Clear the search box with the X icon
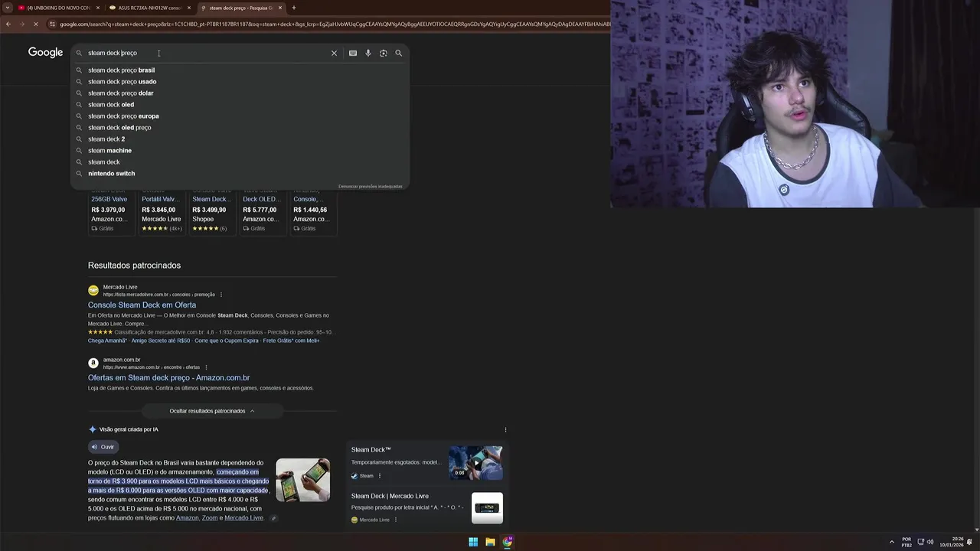This screenshot has width=980, height=551. click(334, 53)
